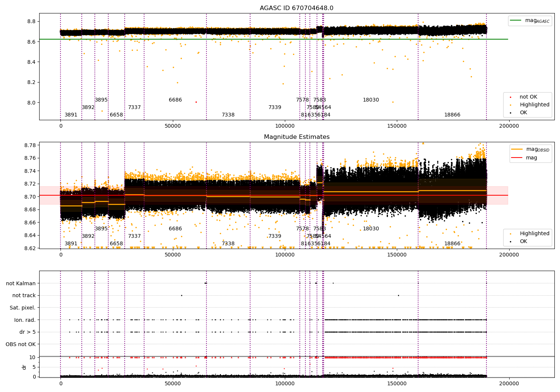Click the 8.72 y-axis tick label
Viewport: 560px width, 392px height.
point(30,184)
